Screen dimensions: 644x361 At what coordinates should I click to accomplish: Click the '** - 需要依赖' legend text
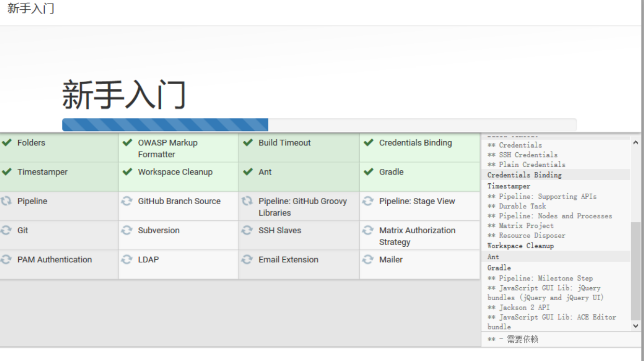pyautogui.click(x=513, y=339)
